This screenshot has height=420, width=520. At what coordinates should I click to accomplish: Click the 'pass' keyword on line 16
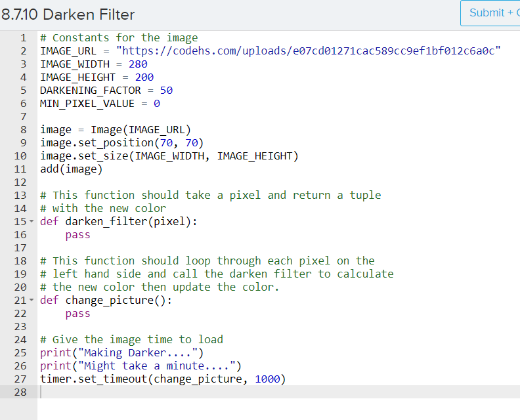click(77, 235)
